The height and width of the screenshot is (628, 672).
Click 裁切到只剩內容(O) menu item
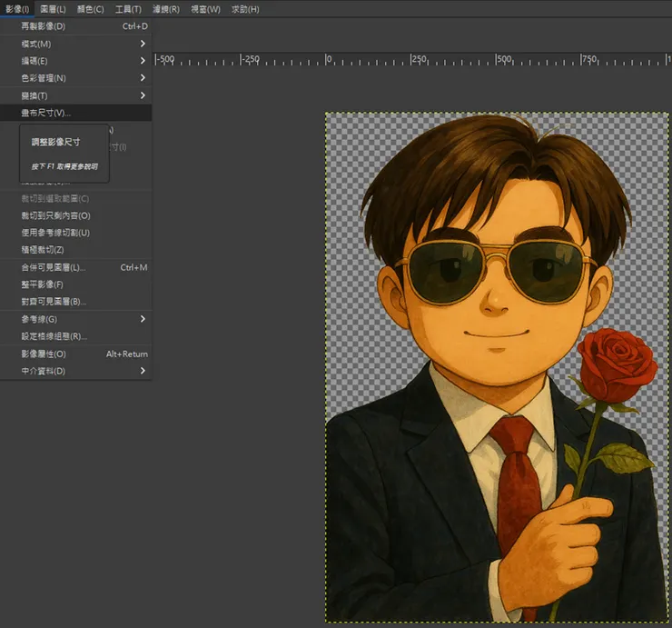56,215
